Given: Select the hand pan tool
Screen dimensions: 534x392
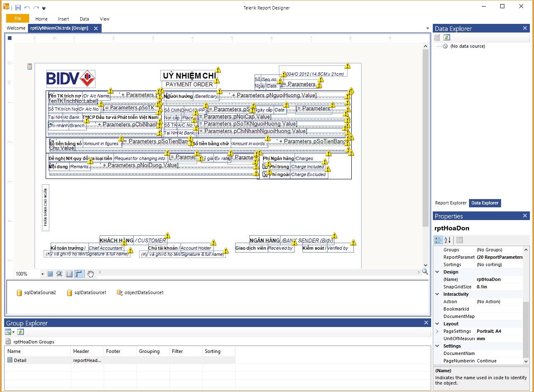Looking at the screenshot, I should [x=91, y=274].
